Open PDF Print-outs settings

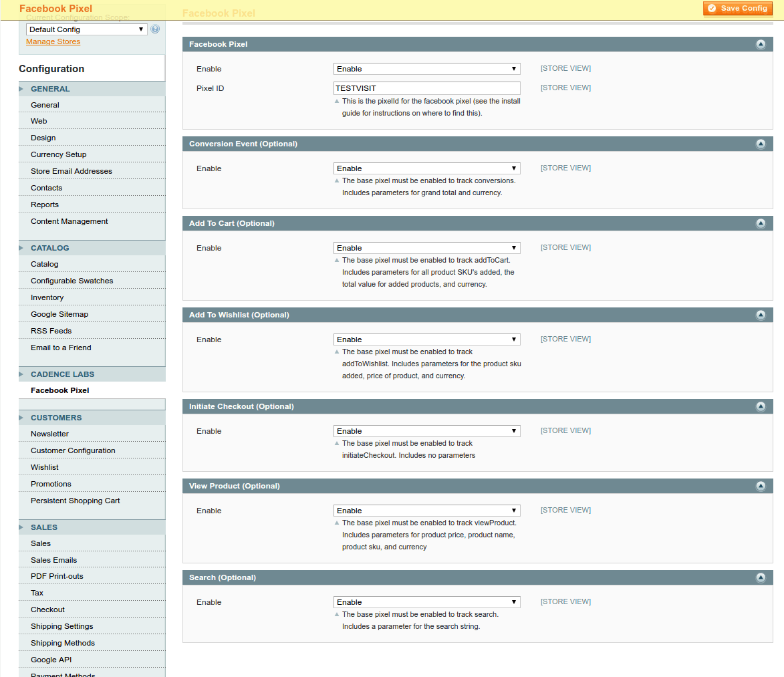click(x=92, y=576)
